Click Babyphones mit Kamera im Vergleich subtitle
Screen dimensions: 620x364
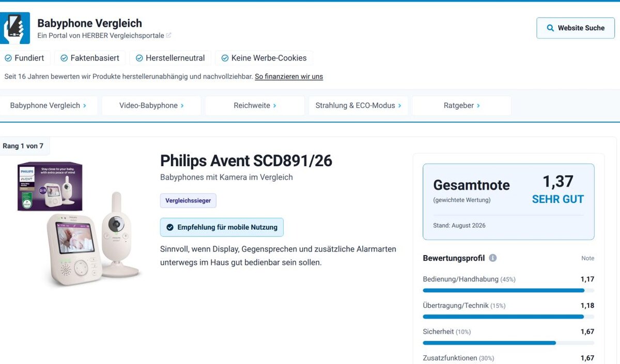[x=226, y=177]
